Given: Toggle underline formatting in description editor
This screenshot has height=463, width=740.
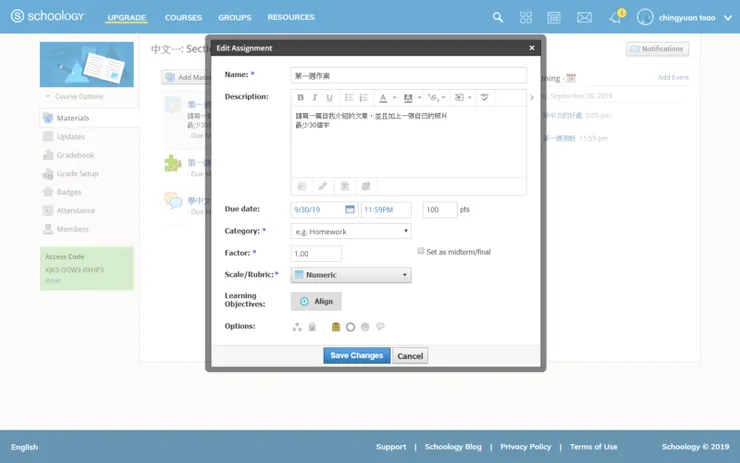Looking at the screenshot, I should tap(329, 98).
